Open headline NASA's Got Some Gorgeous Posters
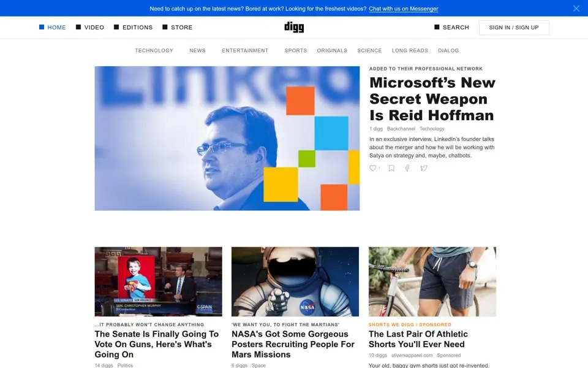 pos(293,344)
